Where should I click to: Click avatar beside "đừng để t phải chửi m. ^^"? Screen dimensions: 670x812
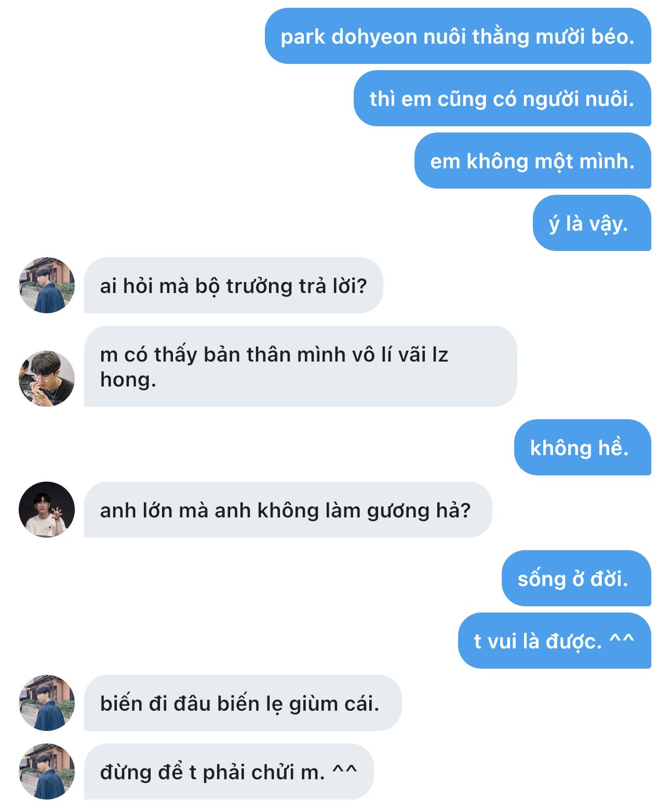[47, 771]
